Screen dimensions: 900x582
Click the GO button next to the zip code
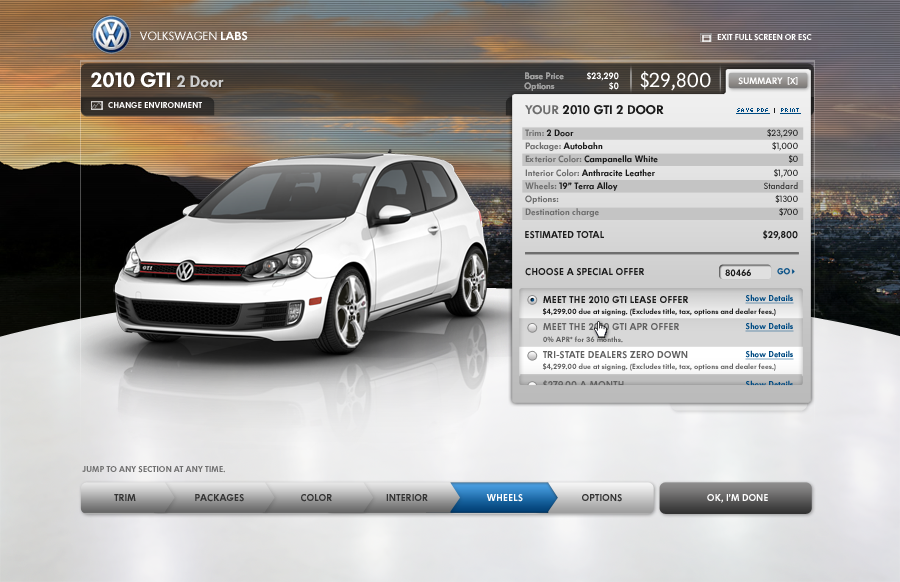click(786, 271)
